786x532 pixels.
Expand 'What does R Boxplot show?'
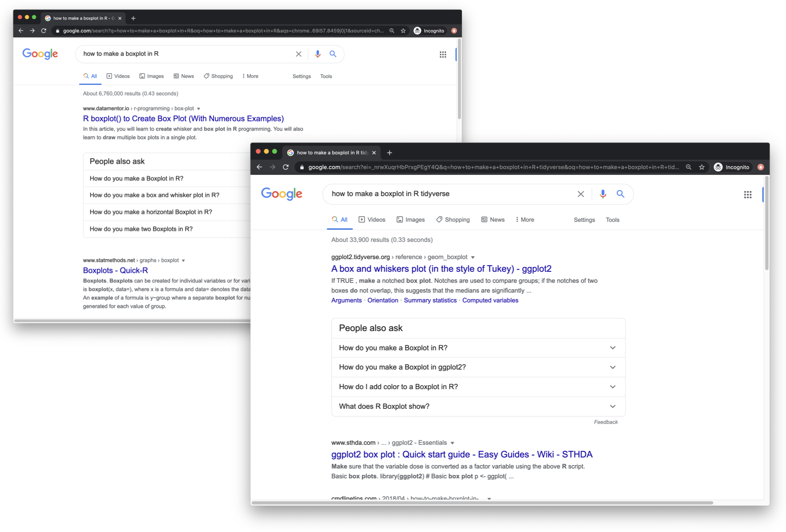click(613, 406)
